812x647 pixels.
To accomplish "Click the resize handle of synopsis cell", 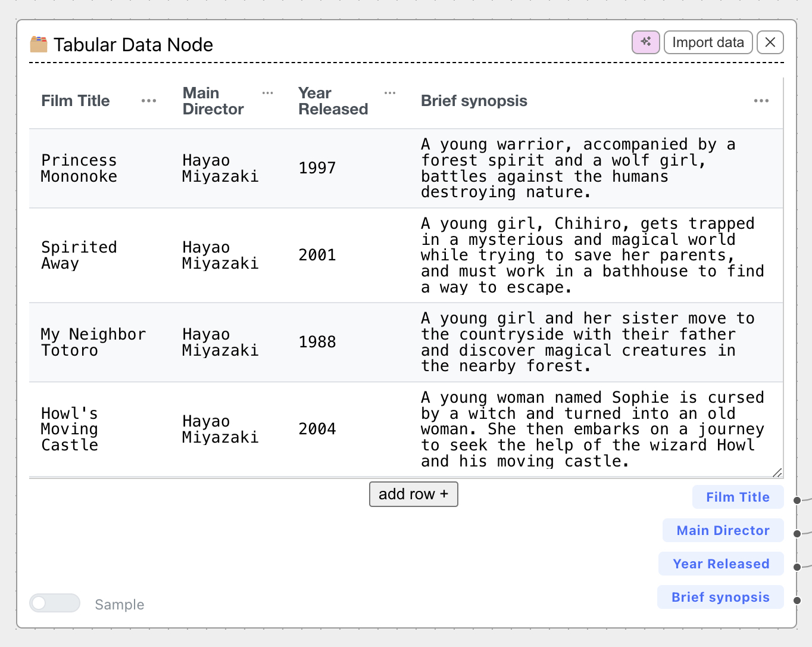I will click(777, 472).
